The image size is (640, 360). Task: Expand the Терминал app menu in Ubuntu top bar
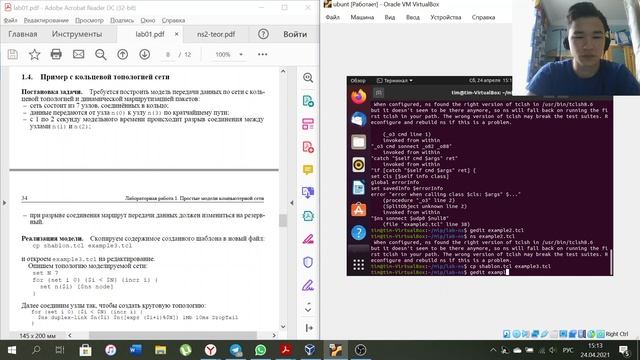(394, 80)
